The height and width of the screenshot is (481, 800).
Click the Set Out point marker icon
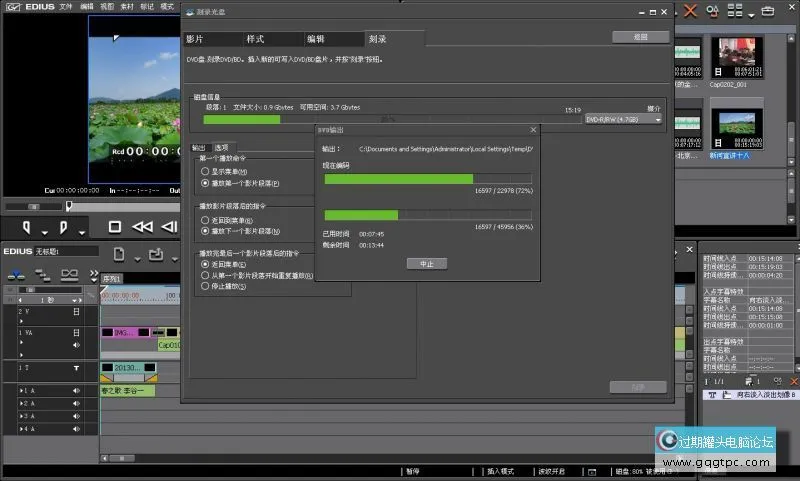tap(66, 227)
